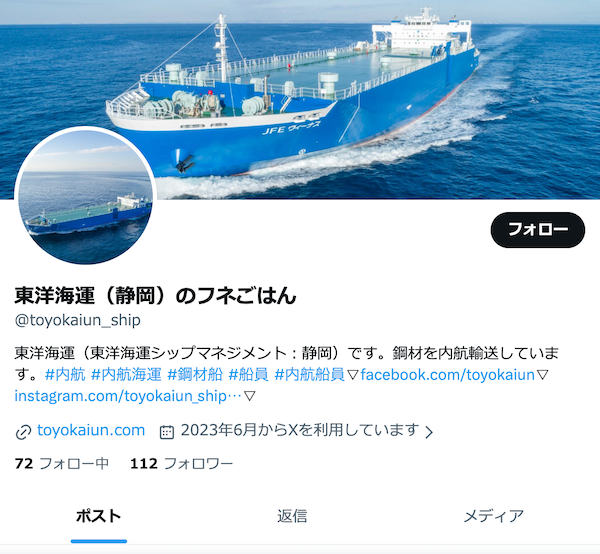Open the JFE ship header banner image

click(x=300, y=99)
